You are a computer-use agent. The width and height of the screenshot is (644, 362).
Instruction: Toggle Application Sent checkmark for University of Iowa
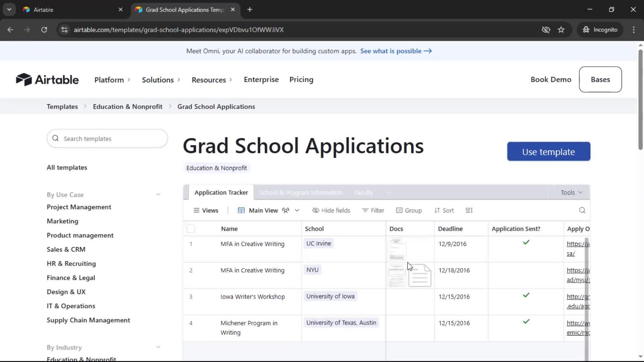[x=526, y=295]
